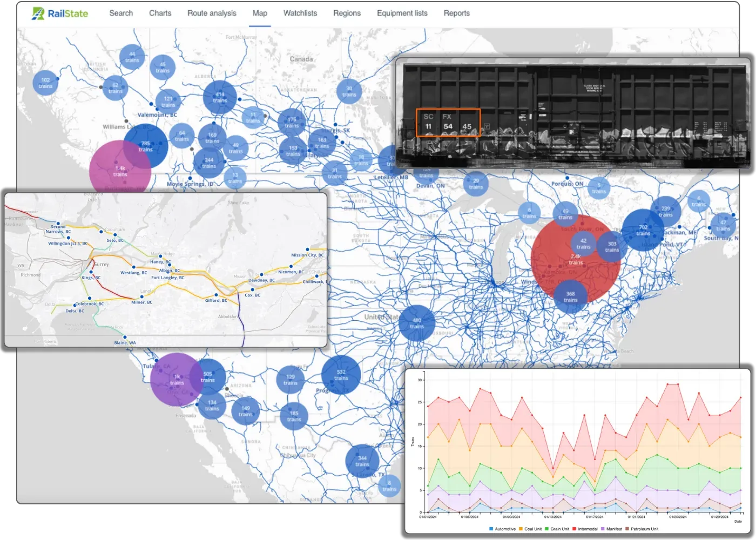Screen dimensions: 756x540
Task: Click Mission City, BC sensor label
Action: point(307,255)
